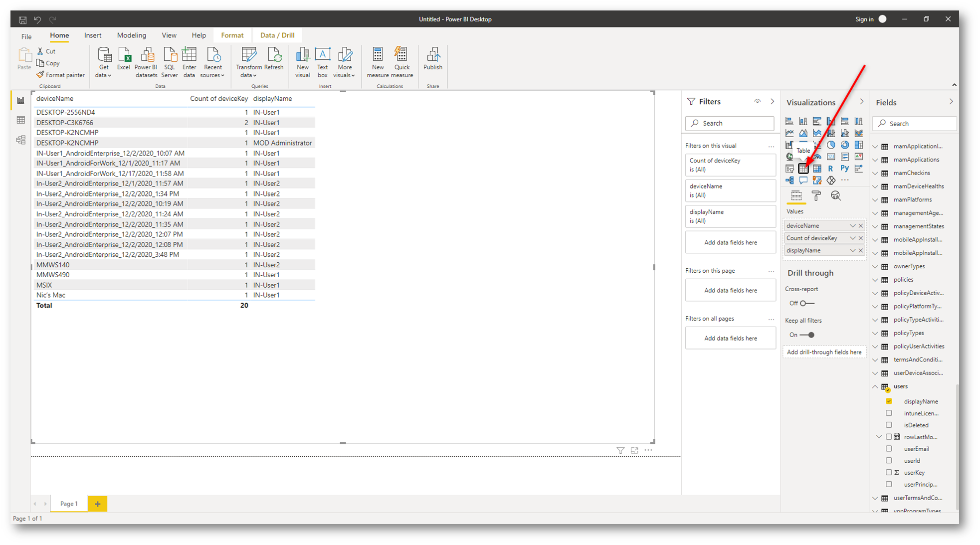Check the intuneLicen... field checkbox
Image resolution: width=980 pixels, height=545 pixels.
[889, 413]
